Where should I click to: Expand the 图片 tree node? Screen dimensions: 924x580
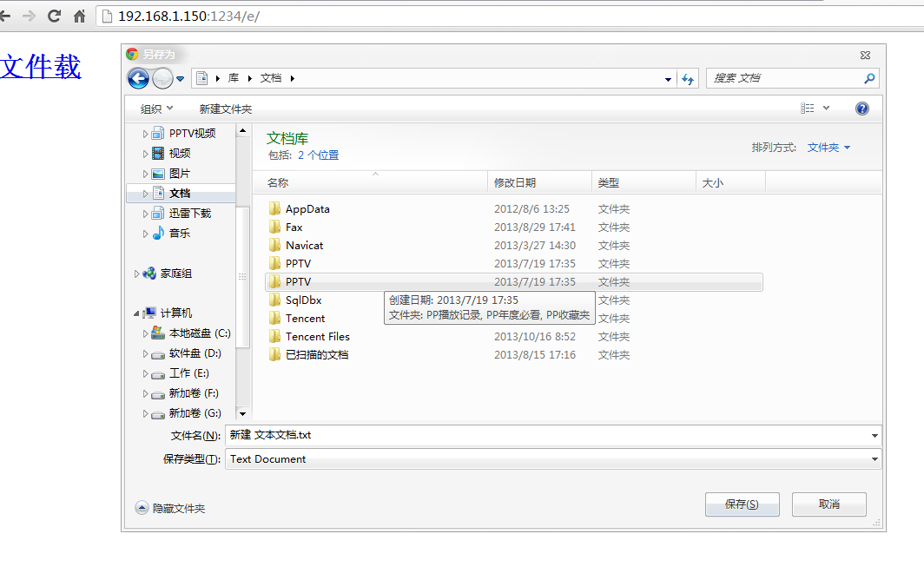tap(145, 174)
